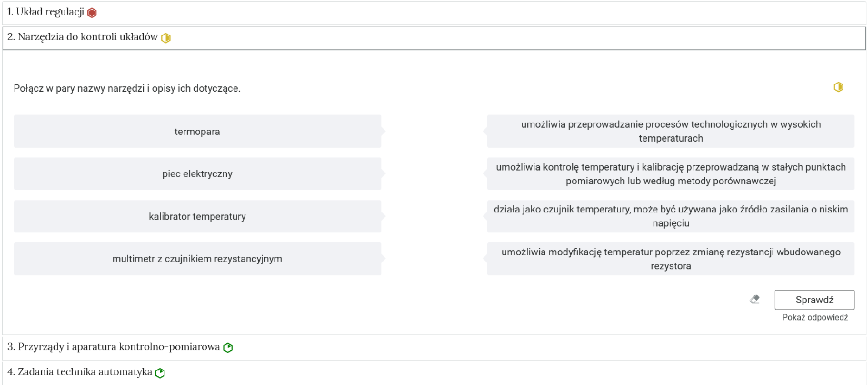This screenshot has width=868, height=385.
Task: Click the yellow cube icon beside Narzędzia do kontroli układów
Action: tap(166, 38)
